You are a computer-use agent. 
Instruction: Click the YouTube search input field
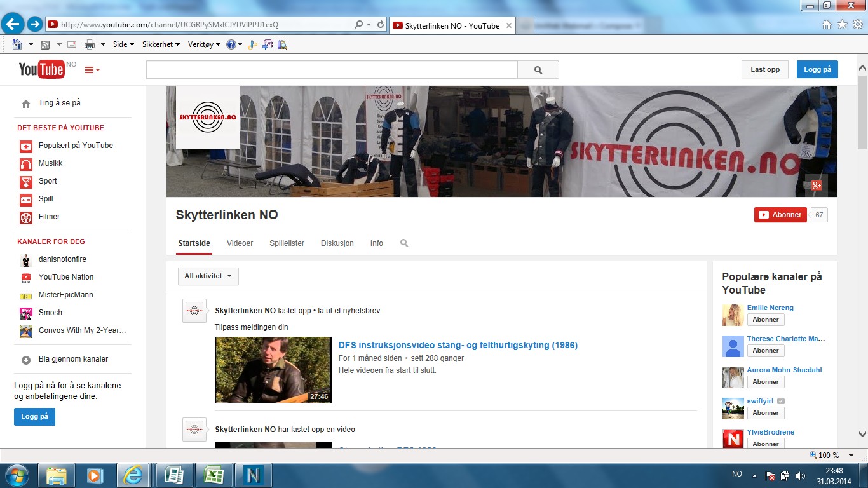pyautogui.click(x=332, y=70)
